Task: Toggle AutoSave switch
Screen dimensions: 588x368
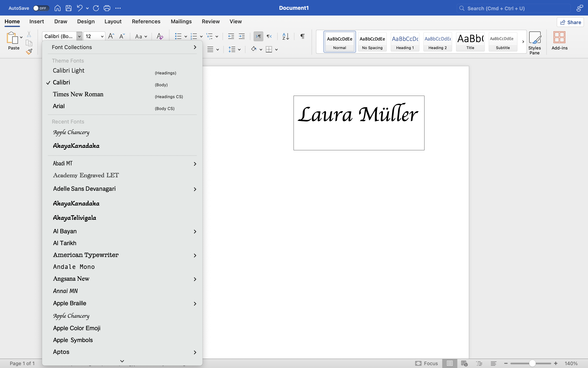Action: tap(41, 8)
